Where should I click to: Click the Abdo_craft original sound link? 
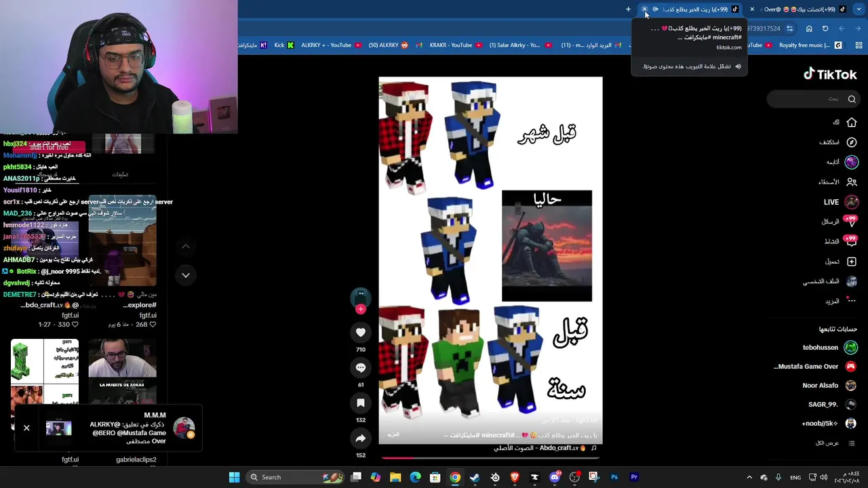coord(545,448)
